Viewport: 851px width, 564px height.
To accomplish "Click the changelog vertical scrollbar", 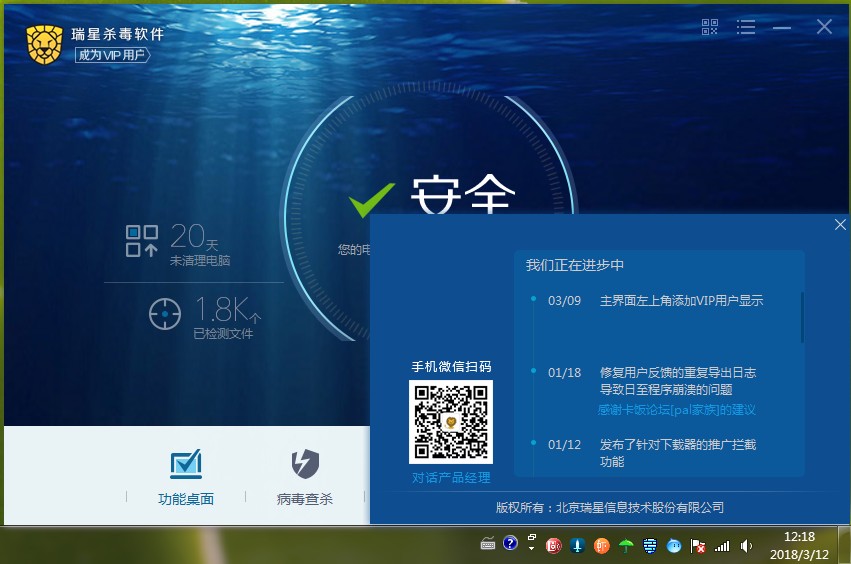I will point(802,318).
